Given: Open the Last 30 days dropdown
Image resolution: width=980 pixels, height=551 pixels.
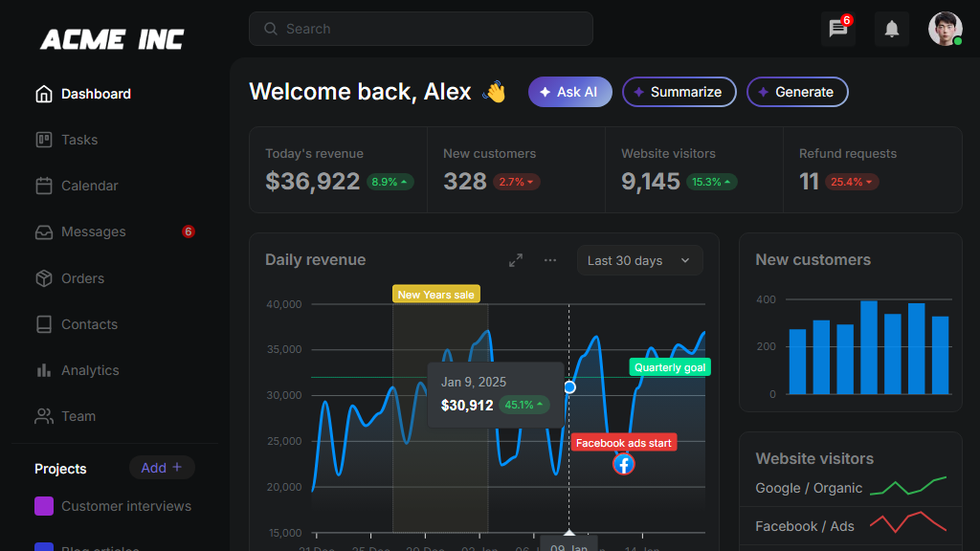Looking at the screenshot, I should 639,260.
